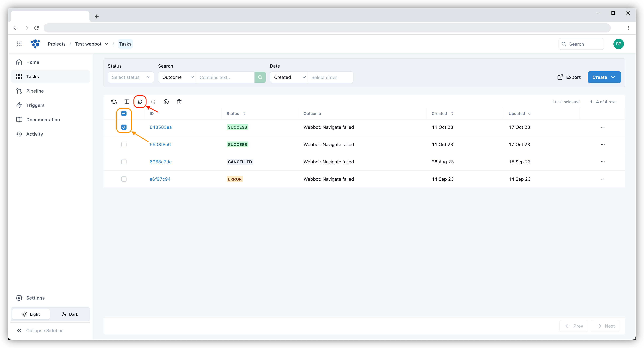Switch to the Triggers section
Image resolution: width=644 pixels, height=348 pixels.
click(x=35, y=105)
